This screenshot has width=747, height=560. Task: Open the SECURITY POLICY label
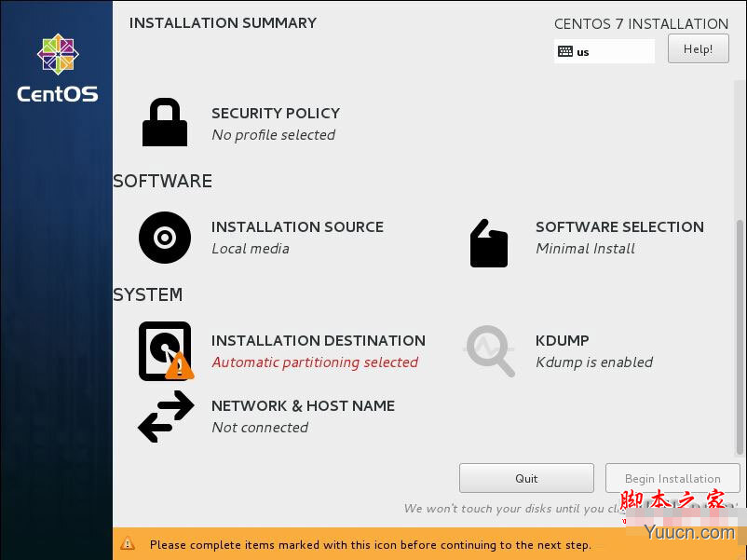(276, 114)
